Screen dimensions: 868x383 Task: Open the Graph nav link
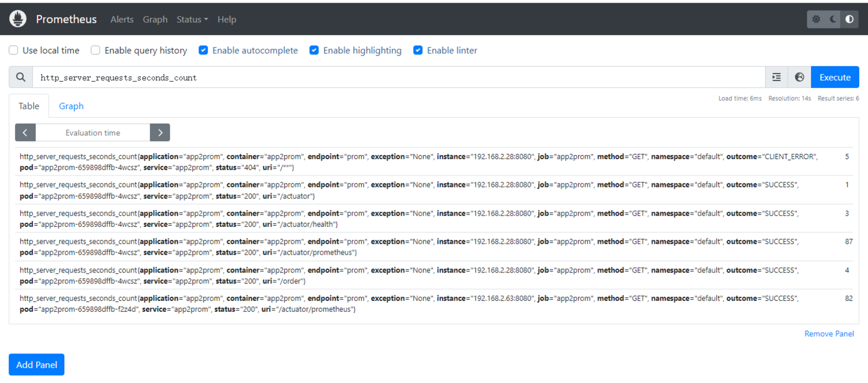[155, 19]
